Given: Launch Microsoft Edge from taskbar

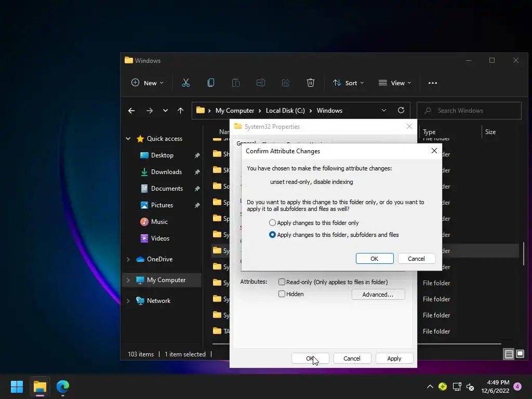Looking at the screenshot, I should [63, 387].
